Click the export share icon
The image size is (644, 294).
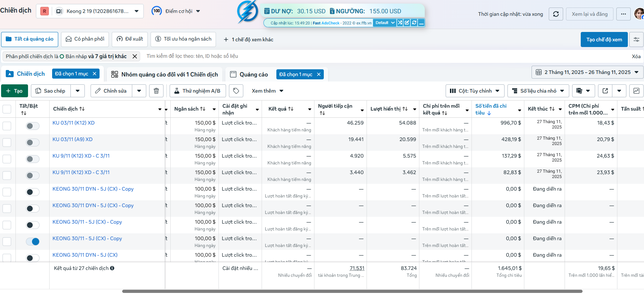[x=605, y=91]
